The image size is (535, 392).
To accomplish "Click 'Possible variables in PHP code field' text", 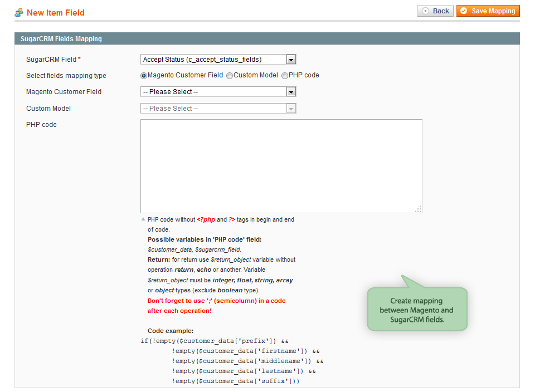I will [x=205, y=239].
